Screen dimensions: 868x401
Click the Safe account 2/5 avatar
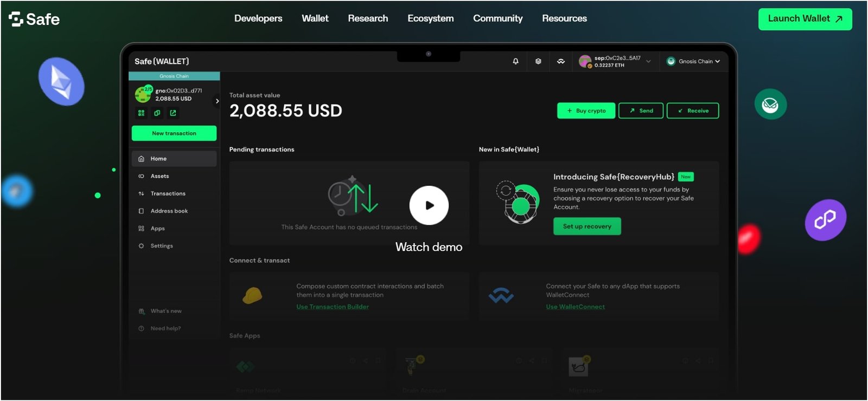(x=143, y=94)
